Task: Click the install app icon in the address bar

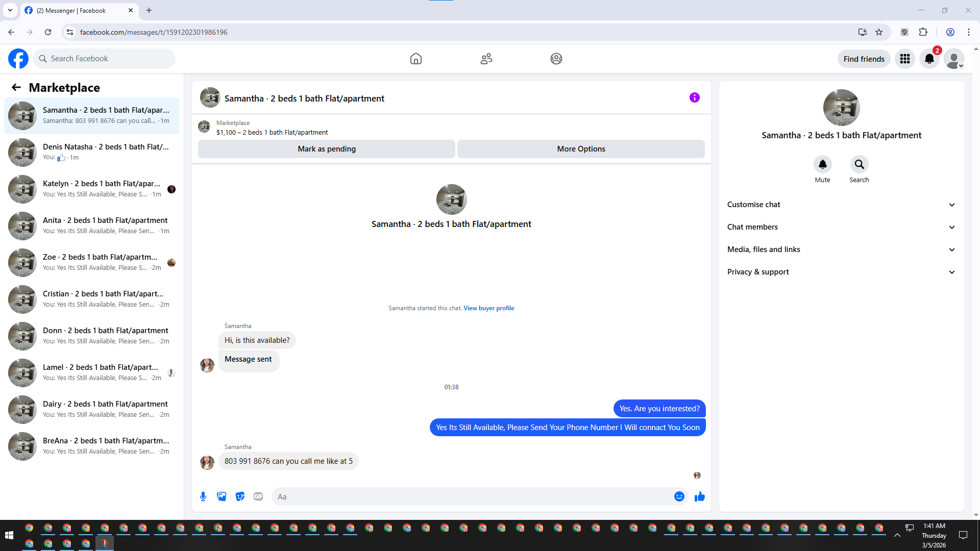Action: [863, 32]
